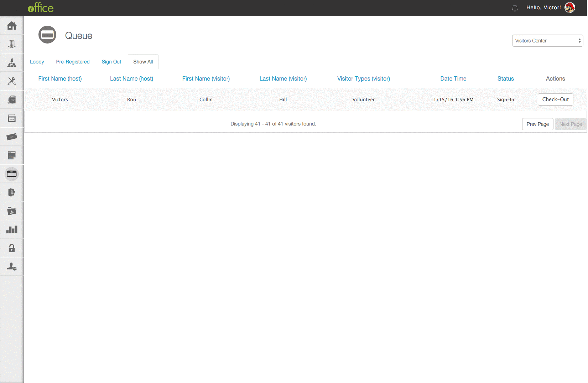The image size is (588, 383).
Task: Switch to the Lobby tab
Action: (37, 62)
